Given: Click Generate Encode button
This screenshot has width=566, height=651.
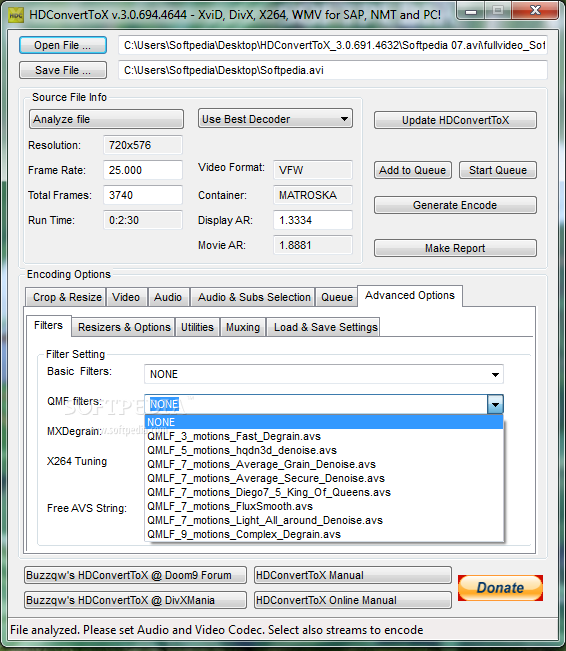Looking at the screenshot, I should [x=455, y=205].
